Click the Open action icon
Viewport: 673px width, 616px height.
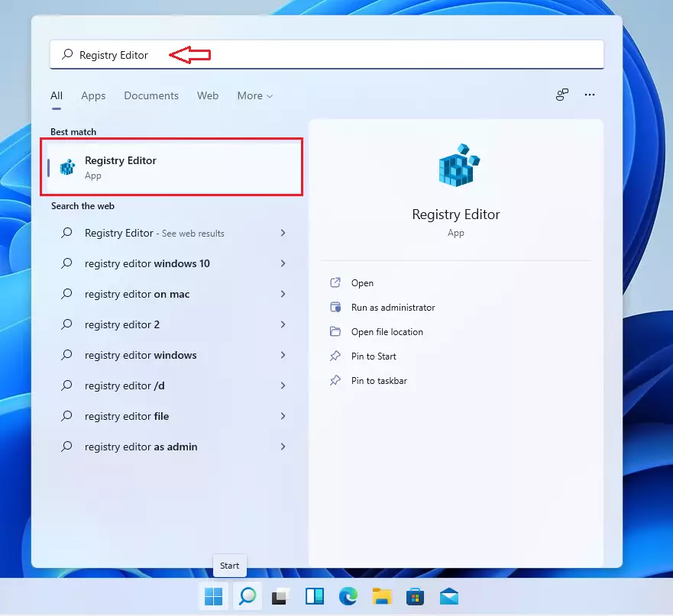click(335, 282)
